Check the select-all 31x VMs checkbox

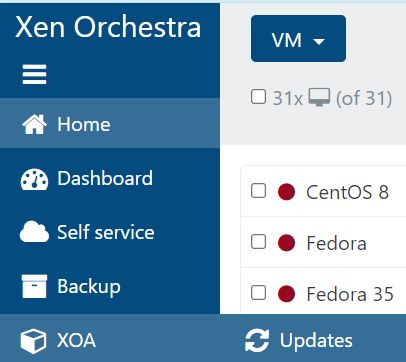258,97
